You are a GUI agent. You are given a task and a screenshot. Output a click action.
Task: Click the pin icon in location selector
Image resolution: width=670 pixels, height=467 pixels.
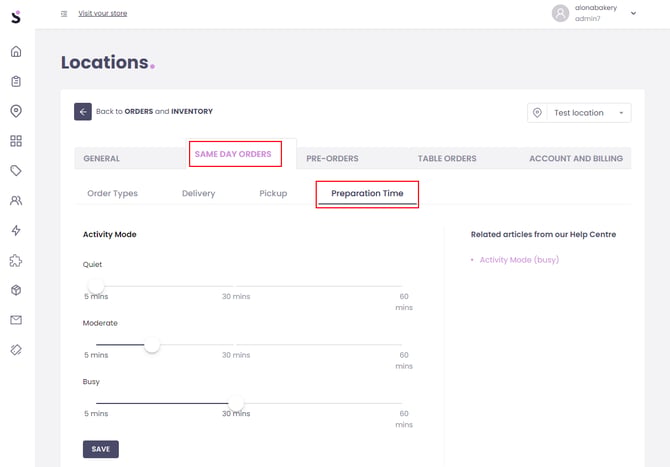(x=537, y=113)
